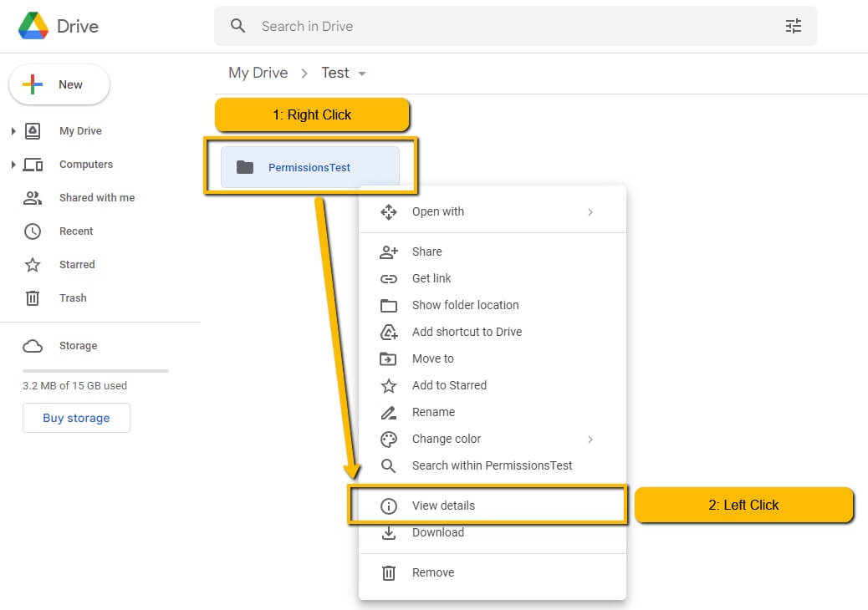Open Recent files in sidebar
Screen dimensions: 868x610
tap(75, 231)
